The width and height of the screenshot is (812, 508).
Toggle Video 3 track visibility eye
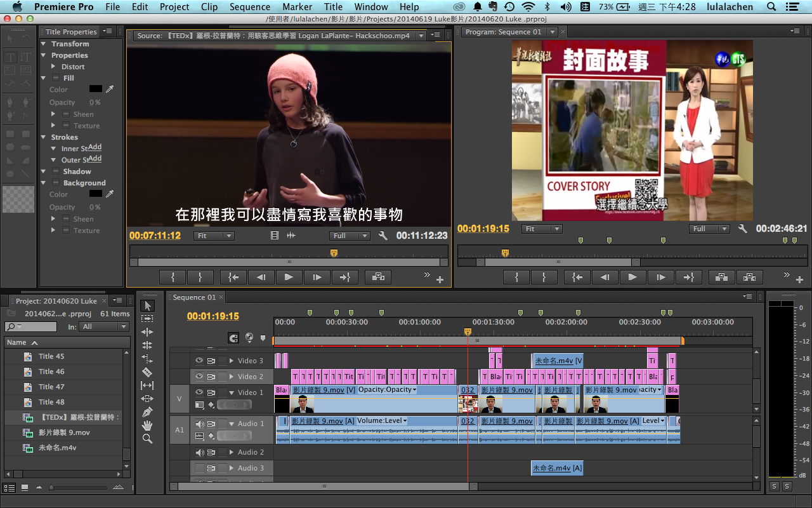point(199,360)
